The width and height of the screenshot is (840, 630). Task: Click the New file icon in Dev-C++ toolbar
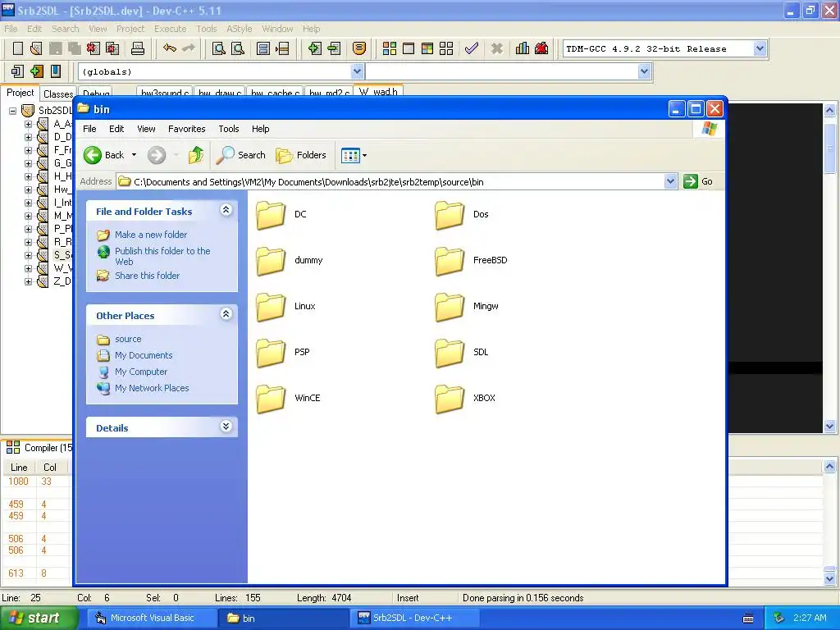pos(18,48)
